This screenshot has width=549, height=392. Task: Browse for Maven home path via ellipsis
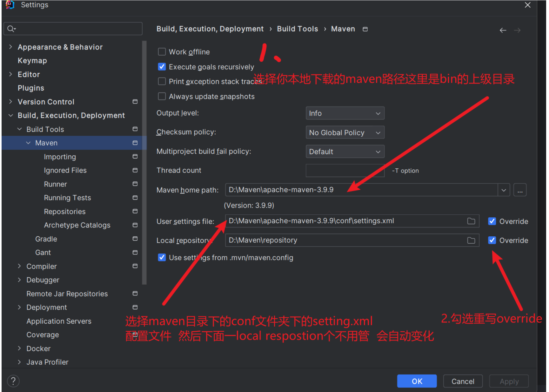[x=520, y=190]
